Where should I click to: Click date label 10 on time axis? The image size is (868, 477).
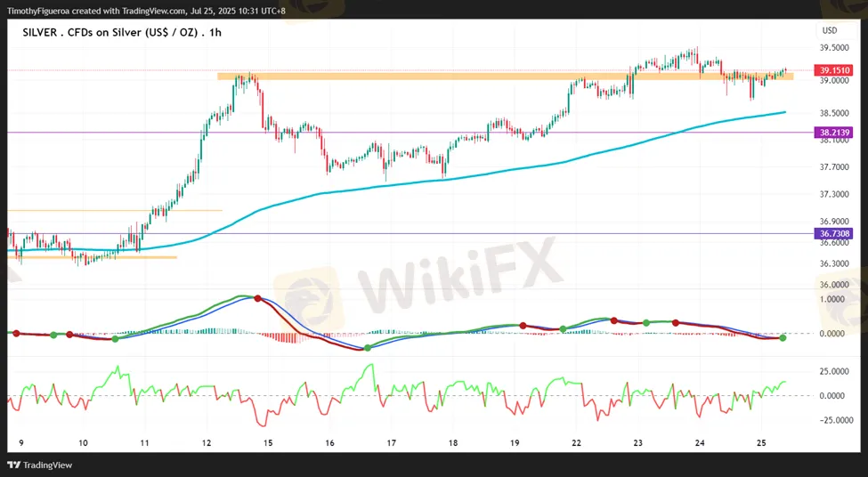pos(83,443)
